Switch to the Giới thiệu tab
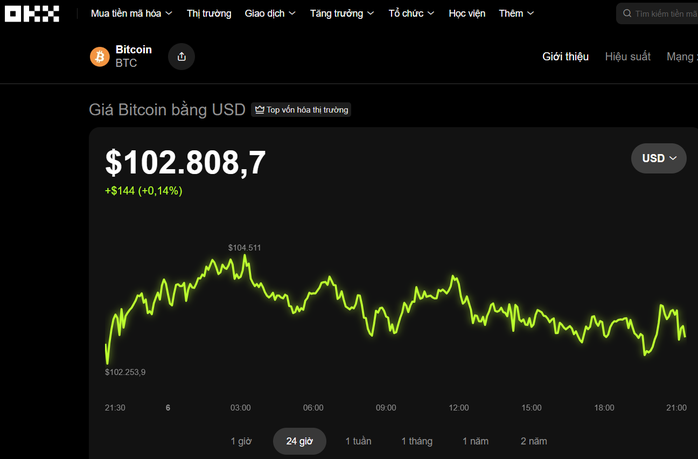Screen dimensions: 698x459 565,57
